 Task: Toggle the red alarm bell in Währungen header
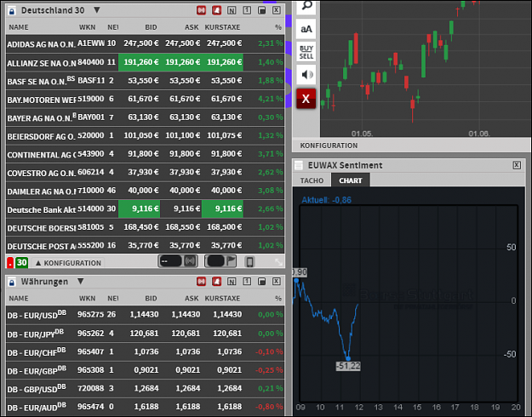tap(216, 282)
